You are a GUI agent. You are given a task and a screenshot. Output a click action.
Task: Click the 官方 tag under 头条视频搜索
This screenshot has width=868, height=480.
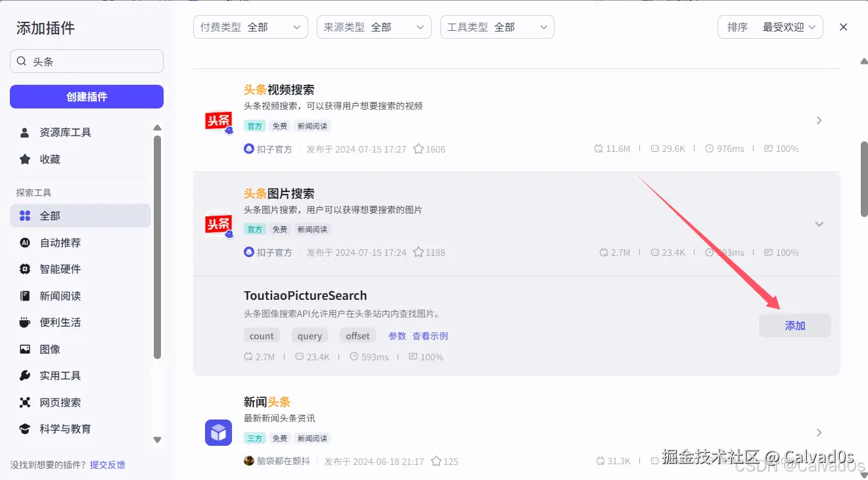pyautogui.click(x=255, y=126)
